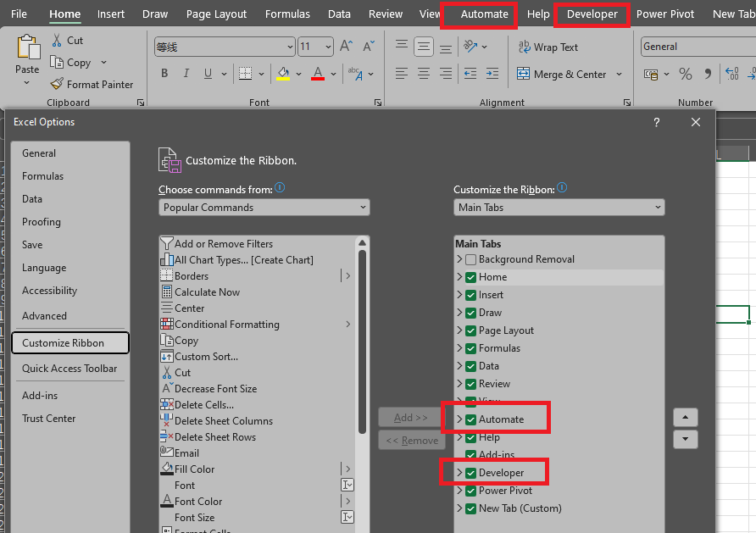Viewport: 756px width, 533px height.
Task: Open Quick Access Toolbar options page
Action: [69, 368]
